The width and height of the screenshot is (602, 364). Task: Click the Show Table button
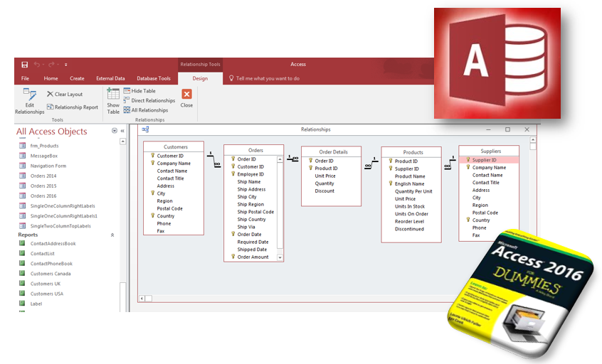coord(113,101)
